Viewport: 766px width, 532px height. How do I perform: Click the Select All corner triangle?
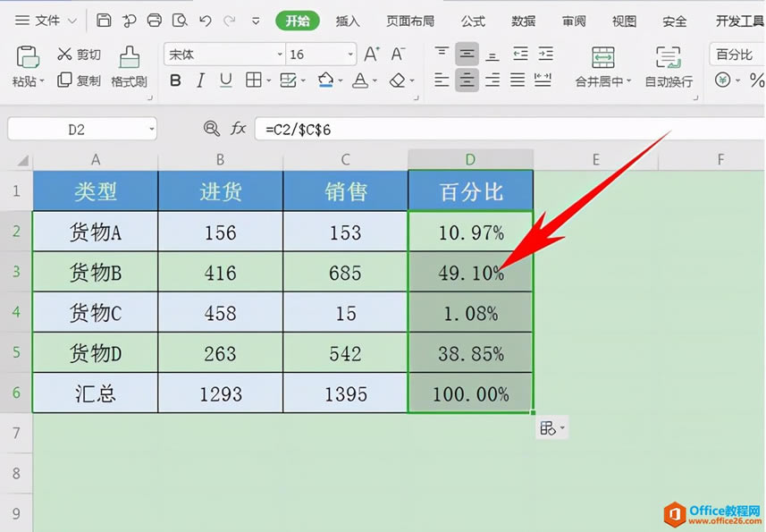(22, 160)
